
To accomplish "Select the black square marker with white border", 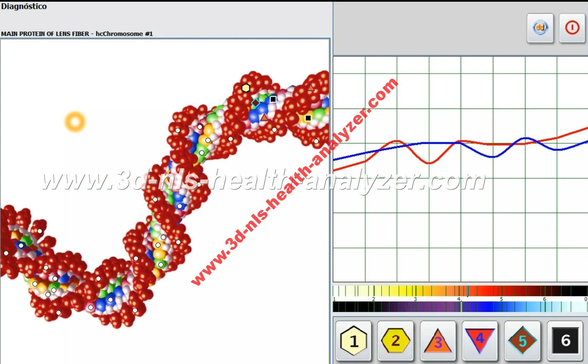I will 273,99.
